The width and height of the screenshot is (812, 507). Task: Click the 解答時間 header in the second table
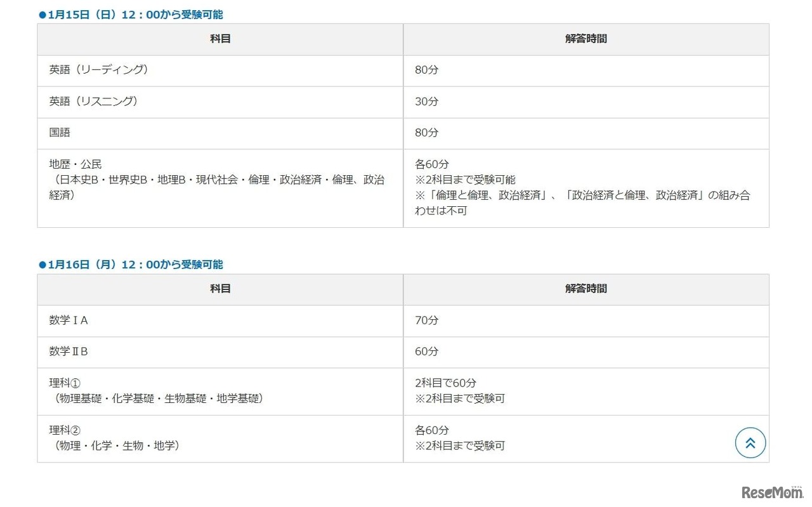pyautogui.click(x=586, y=289)
